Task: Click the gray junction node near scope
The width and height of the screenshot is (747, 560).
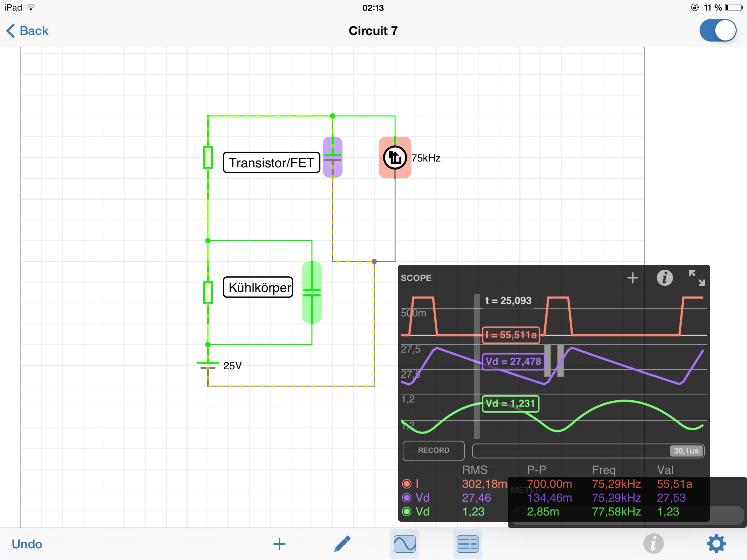Action: 374,261
